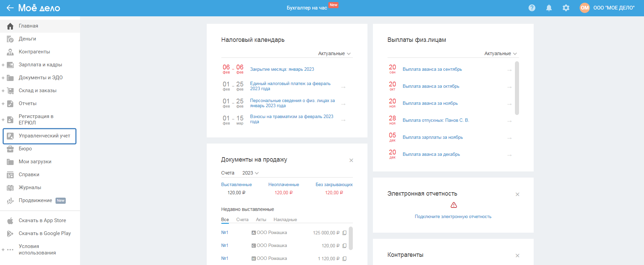Image resolution: width=644 pixels, height=265 pixels.
Task: Open Выплата отпускных: Панов С. В.
Action: tap(436, 120)
